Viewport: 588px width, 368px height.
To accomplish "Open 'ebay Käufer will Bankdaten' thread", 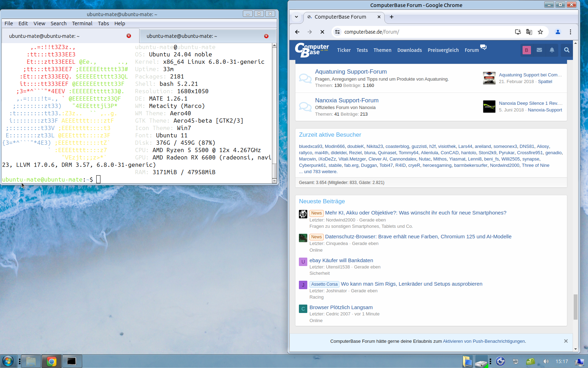I will (x=341, y=260).
